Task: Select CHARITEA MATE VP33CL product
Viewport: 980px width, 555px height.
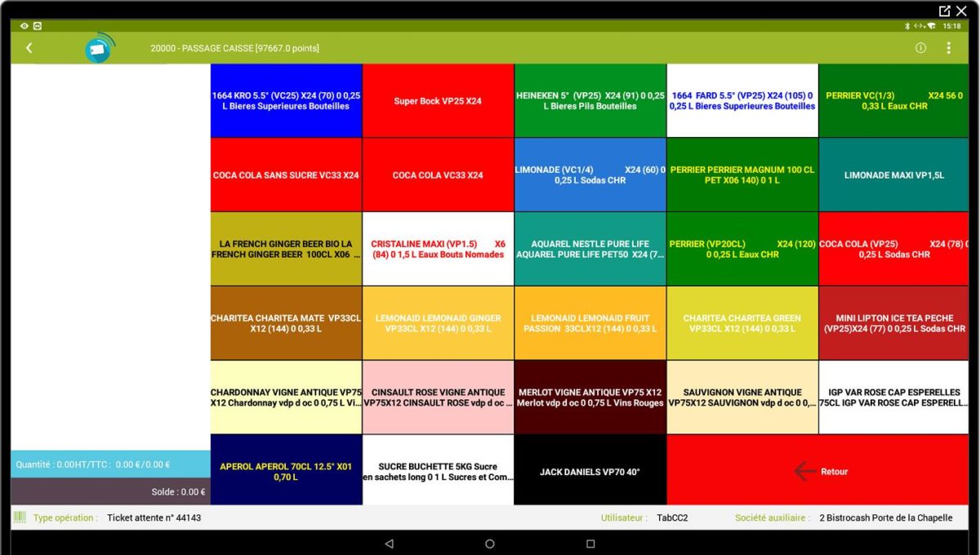Action: click(x=286, y=323)
